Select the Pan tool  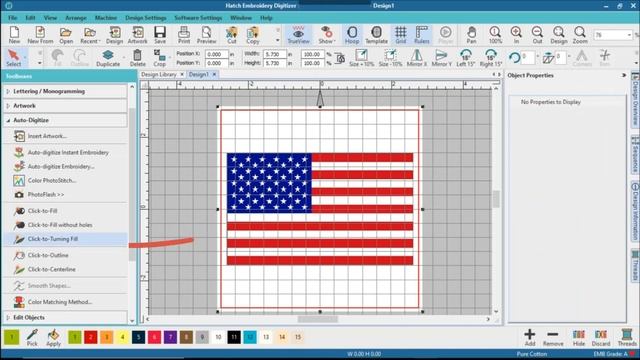point(471,35)
